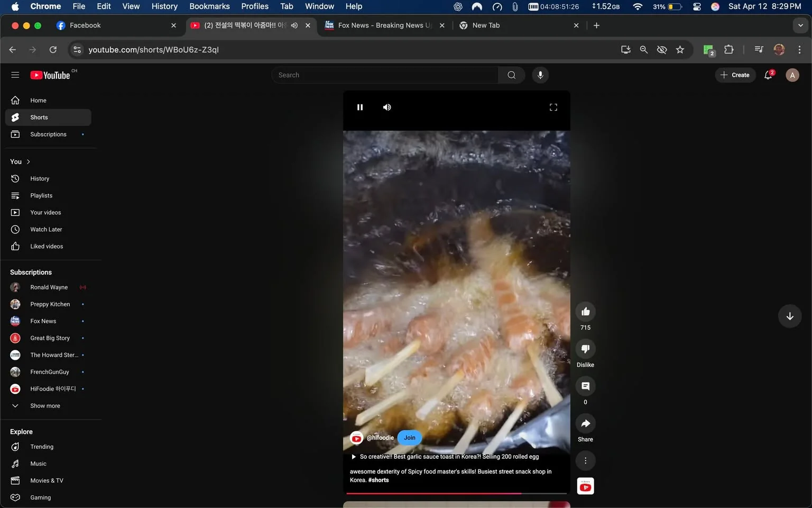Dislike this Short

[x=585, y=349]
